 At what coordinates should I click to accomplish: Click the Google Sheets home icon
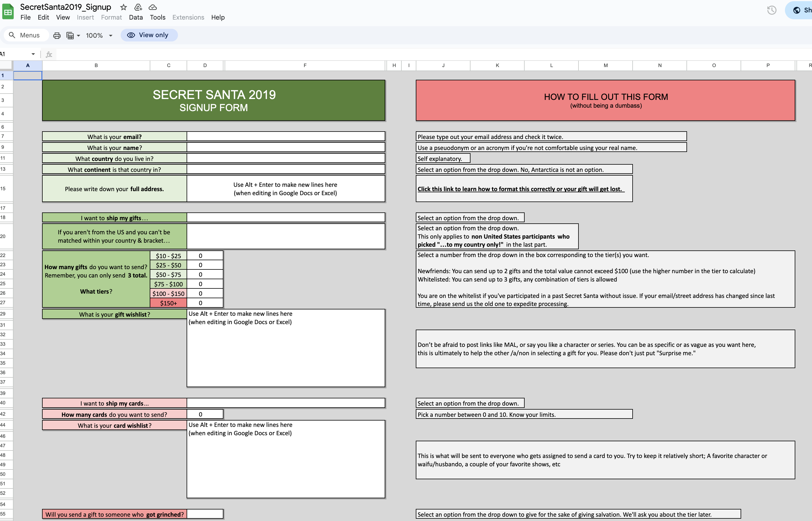[x=8, y=12]
